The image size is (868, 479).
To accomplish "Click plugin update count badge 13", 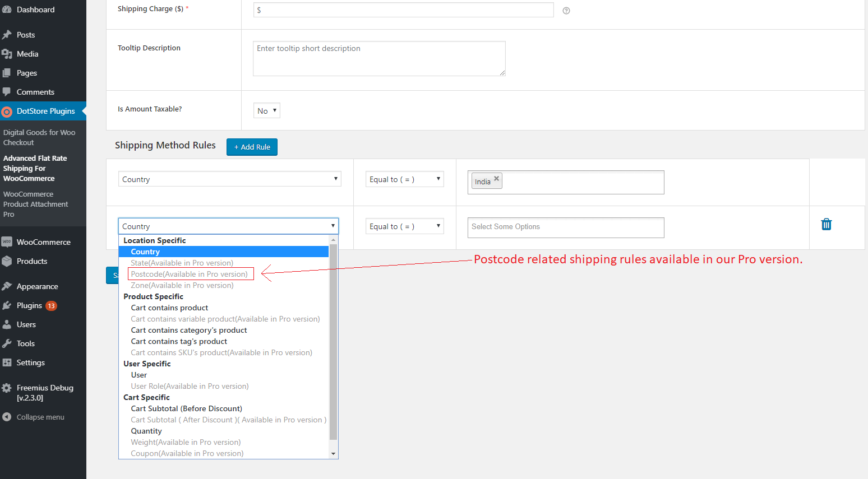I will (51, 306).
